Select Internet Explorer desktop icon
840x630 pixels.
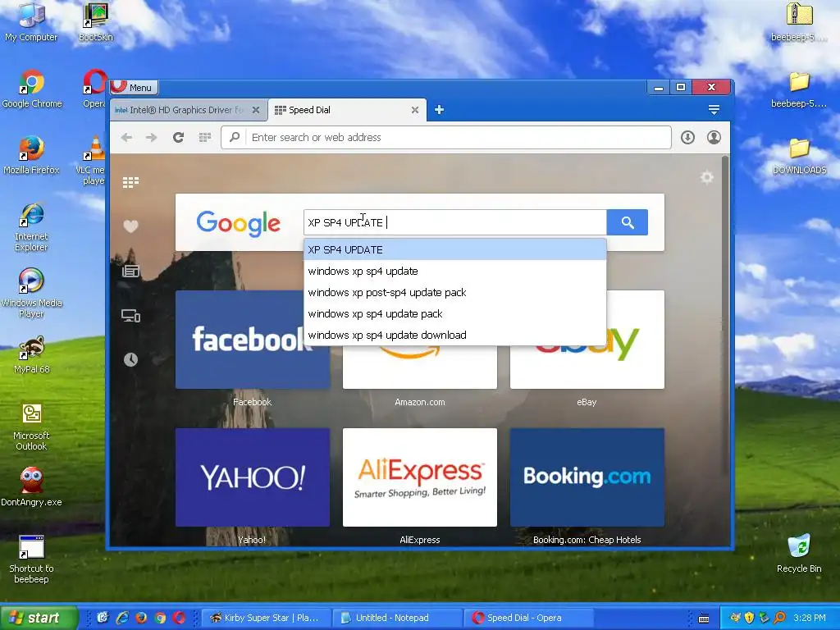[x=32, y=228]
